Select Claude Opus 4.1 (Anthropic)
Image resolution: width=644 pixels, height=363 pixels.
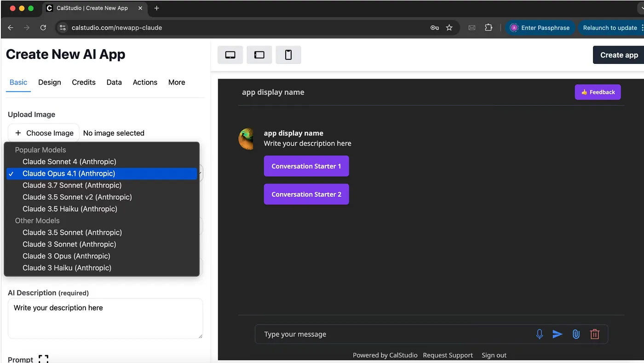tap(102, 174)
